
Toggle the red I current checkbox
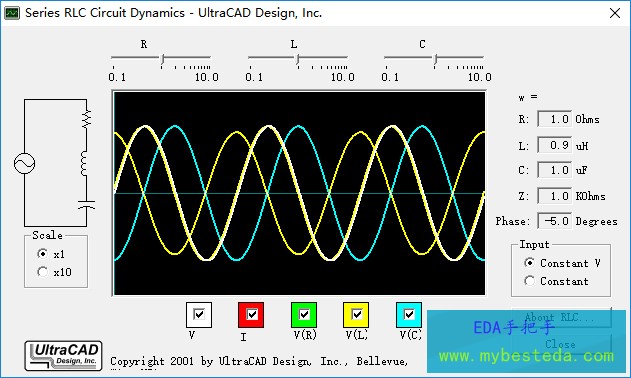pyautogui.click(x=252, y=314)
